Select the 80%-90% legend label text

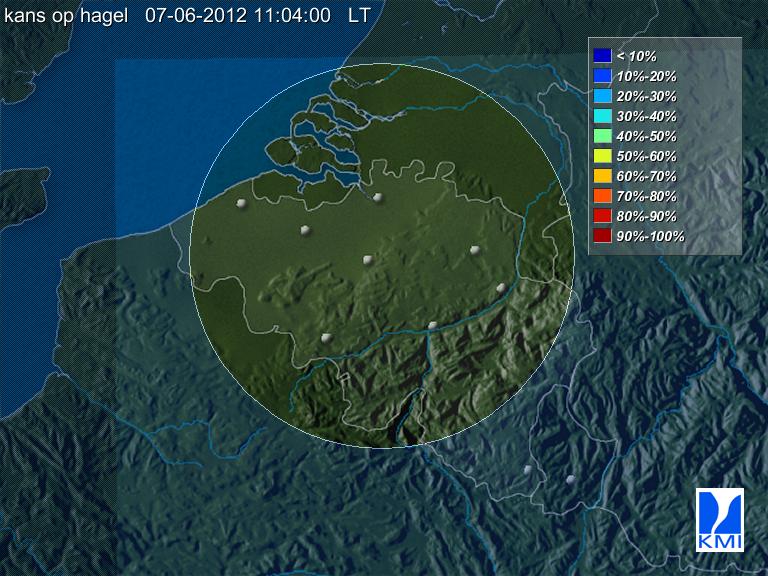[x=647, y=216]
